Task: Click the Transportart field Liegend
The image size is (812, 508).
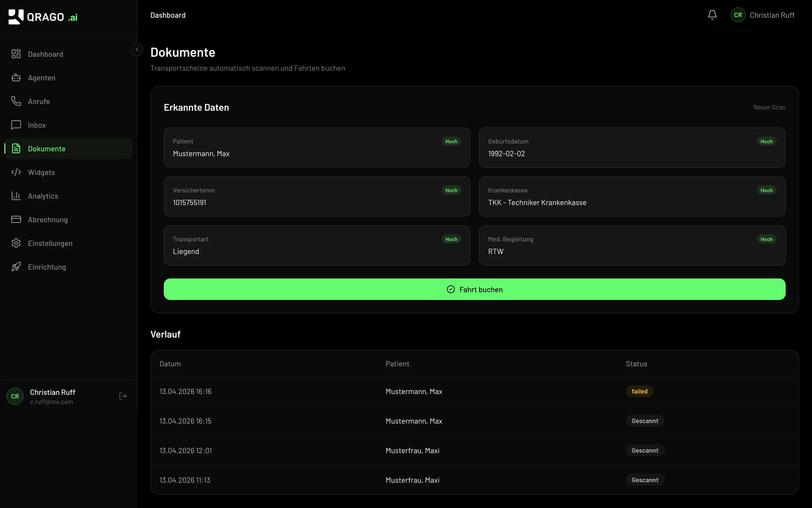Action: coord(317,245)
